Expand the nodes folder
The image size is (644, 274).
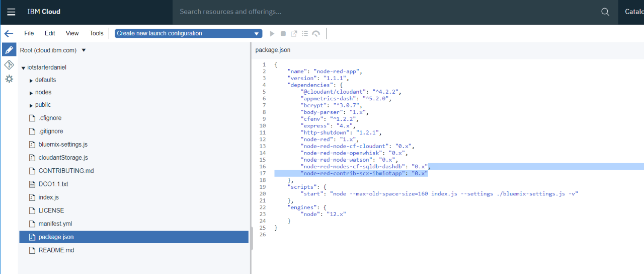click(x=31, y=93)
